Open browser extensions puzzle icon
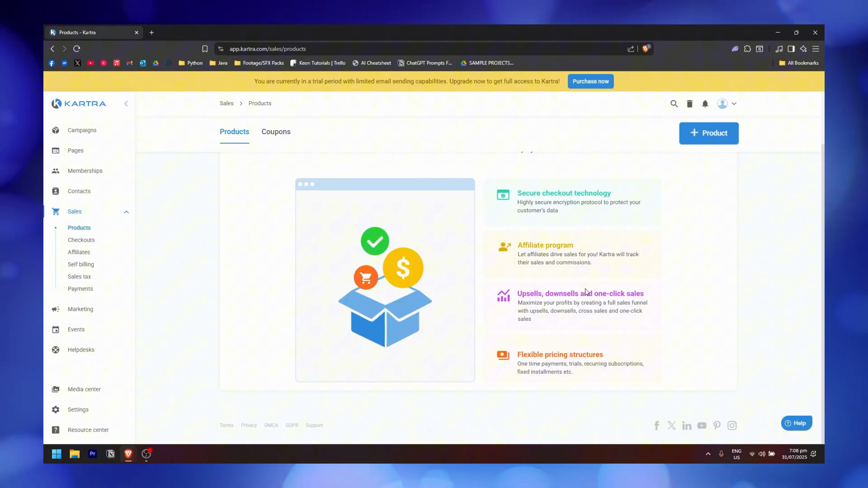868x488 pixels. [747, 49]
